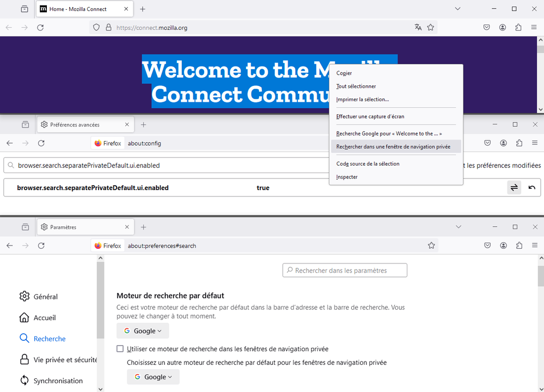Open application menu in the about:config window
This screenshot has width=544, height=392.
(535, 143)
